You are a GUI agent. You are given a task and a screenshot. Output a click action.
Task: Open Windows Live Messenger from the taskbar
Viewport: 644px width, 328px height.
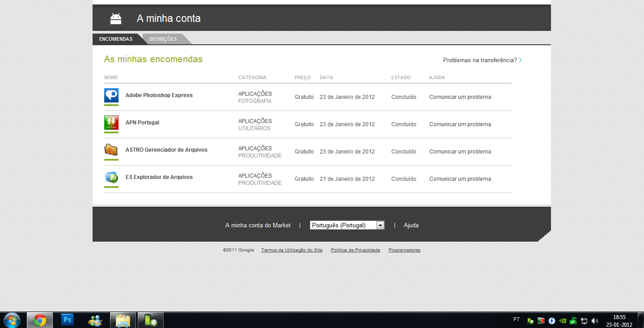tap(95, 320)
